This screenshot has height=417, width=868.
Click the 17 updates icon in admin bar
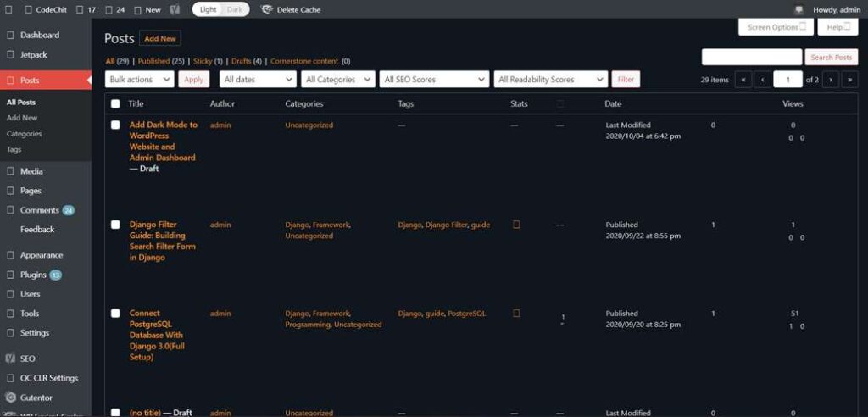pos(80,10)
